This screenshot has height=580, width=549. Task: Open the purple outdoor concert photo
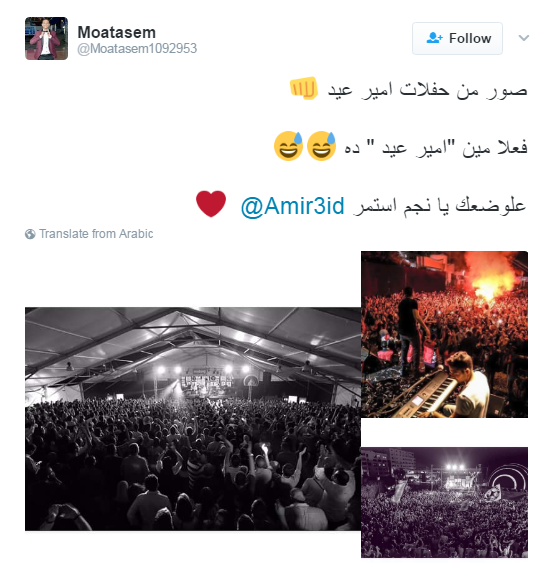tap(444, 502)
